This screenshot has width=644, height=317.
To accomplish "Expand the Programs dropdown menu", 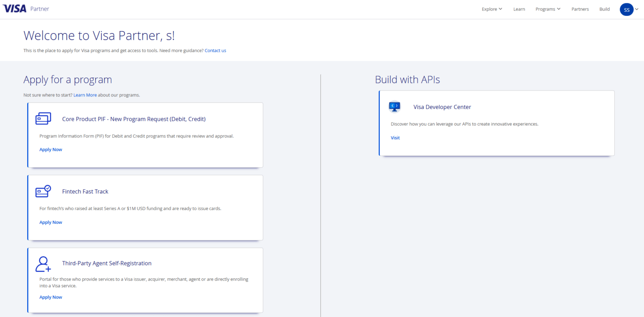I will tap(548, 9).
